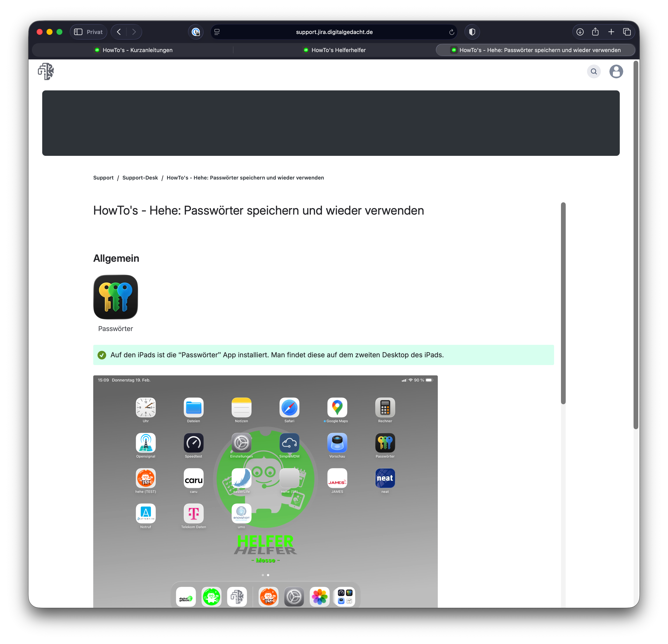Click the Notruf app icon in iPad screenshot
The height and width of the screenshot is (644, 668).
coord(146,513)
